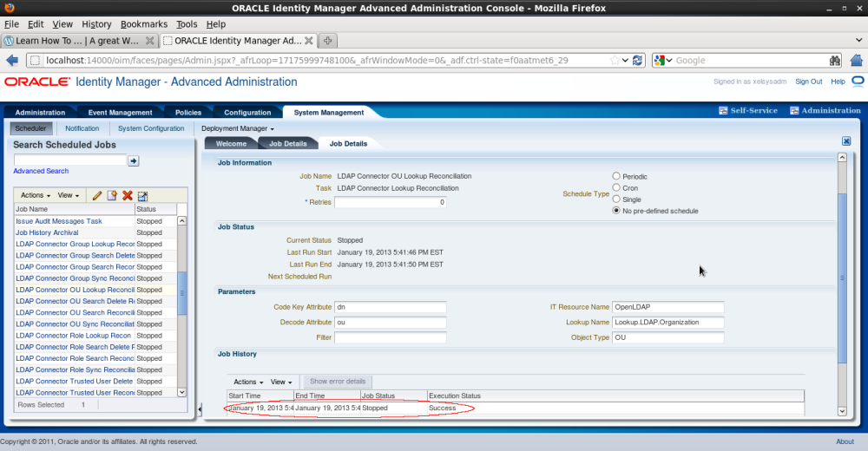Select the Notification sub-tab

pos(82,128)
